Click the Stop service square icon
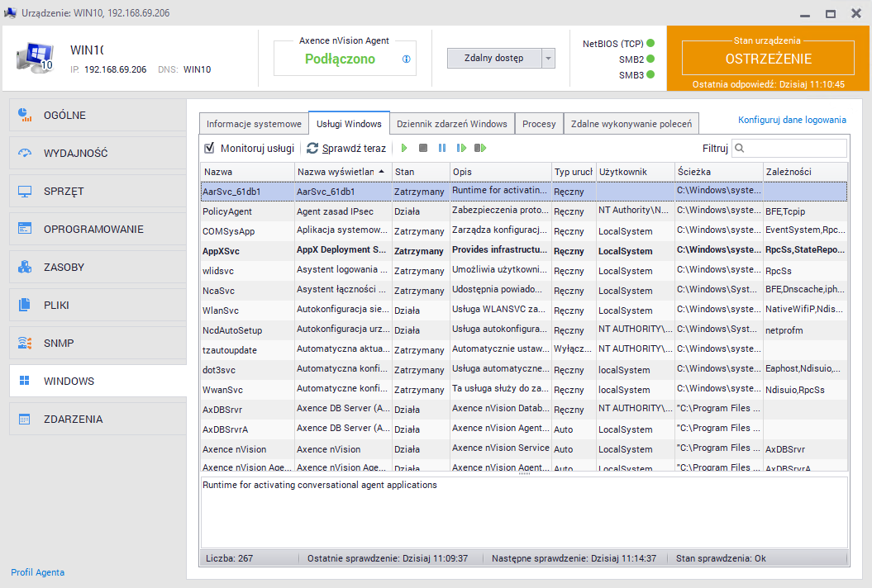872x588 pixels. pyautogui.click(x=423, y=148)
